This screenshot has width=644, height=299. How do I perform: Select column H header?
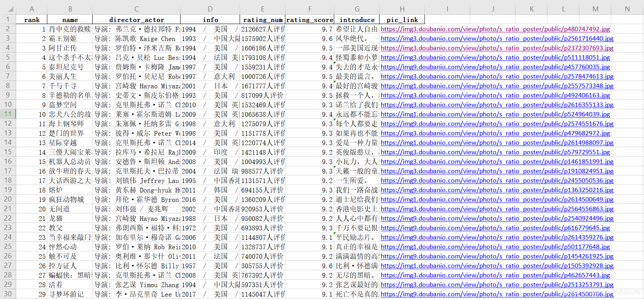(402, 9)
